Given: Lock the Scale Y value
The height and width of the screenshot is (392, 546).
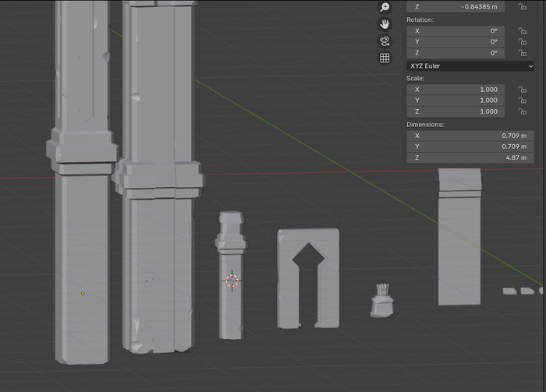Looking at the screenshot, I should [x=522, y=101].
